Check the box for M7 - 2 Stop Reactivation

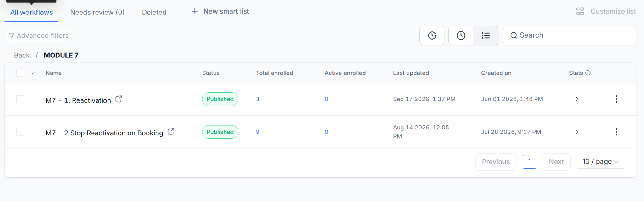pyautogui.click(x=20, y=132)
